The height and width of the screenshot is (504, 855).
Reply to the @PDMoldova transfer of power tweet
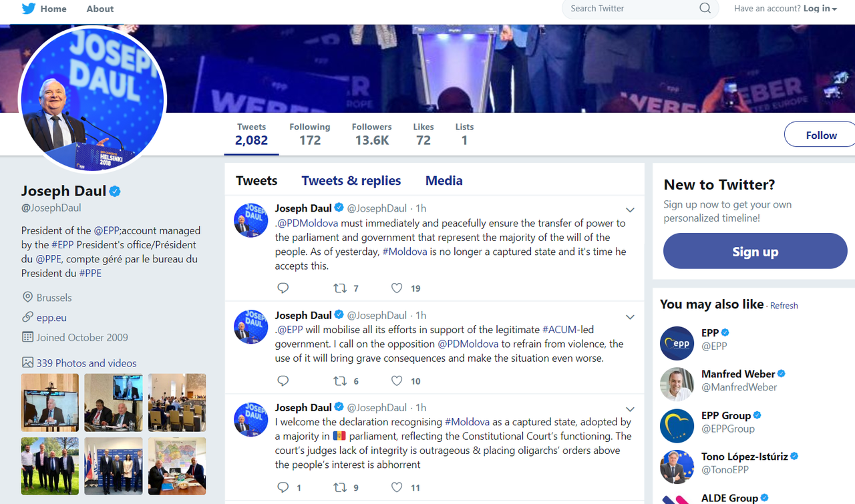tap(283, 288)
